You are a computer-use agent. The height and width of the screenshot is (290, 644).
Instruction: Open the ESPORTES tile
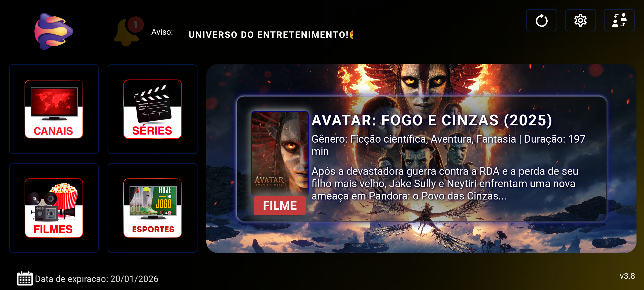[152, 208]
